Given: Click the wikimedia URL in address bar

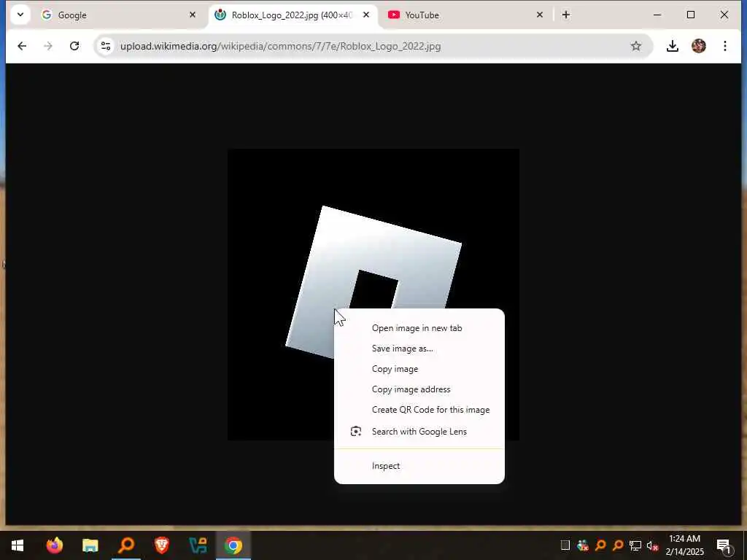Looking at the screenshot, I should point(280,46).
